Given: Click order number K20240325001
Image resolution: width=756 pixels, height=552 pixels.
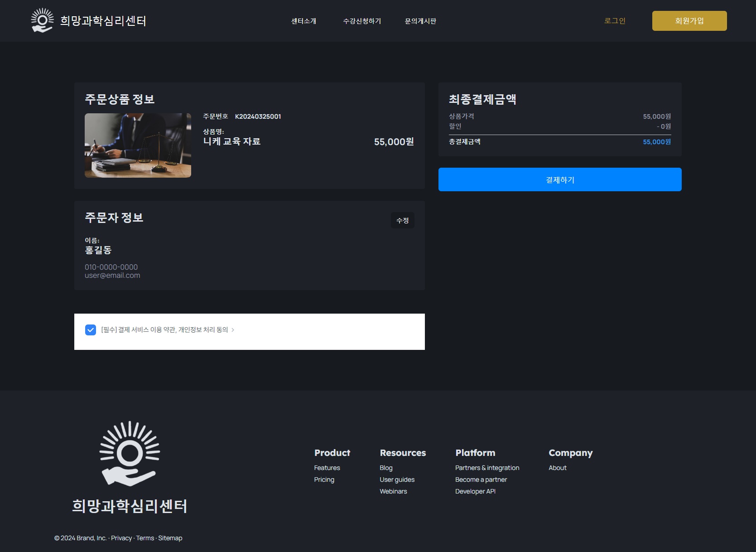Looking at the screenshot, I should point(258,116).
